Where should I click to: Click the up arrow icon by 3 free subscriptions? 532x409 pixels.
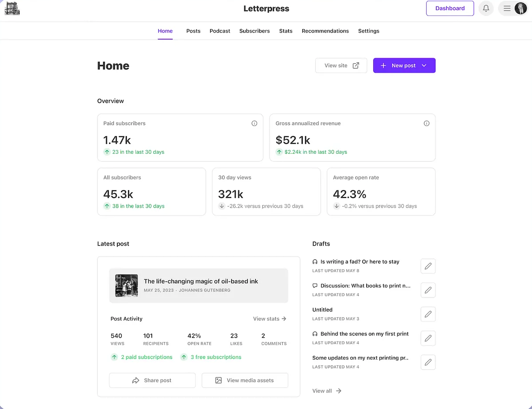pos(184,357)
